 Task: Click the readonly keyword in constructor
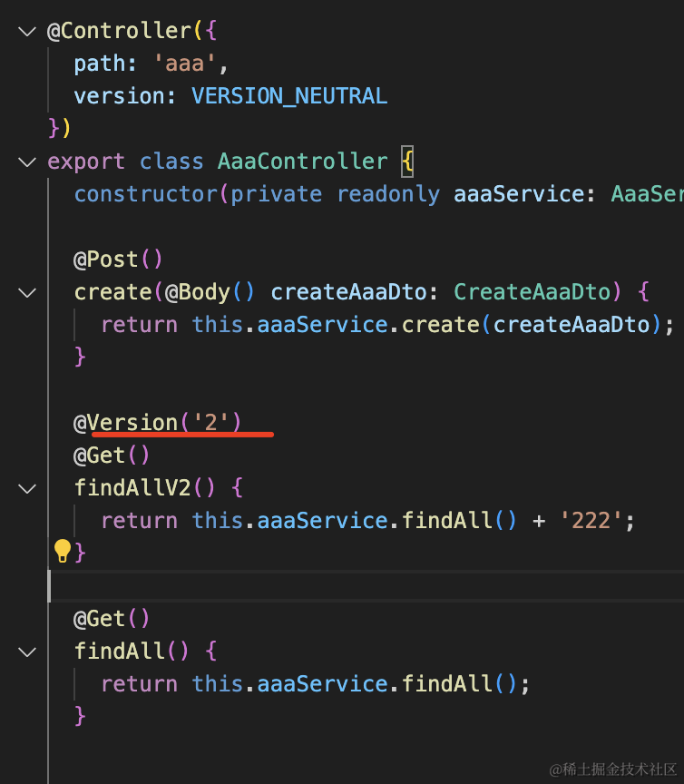388,194
